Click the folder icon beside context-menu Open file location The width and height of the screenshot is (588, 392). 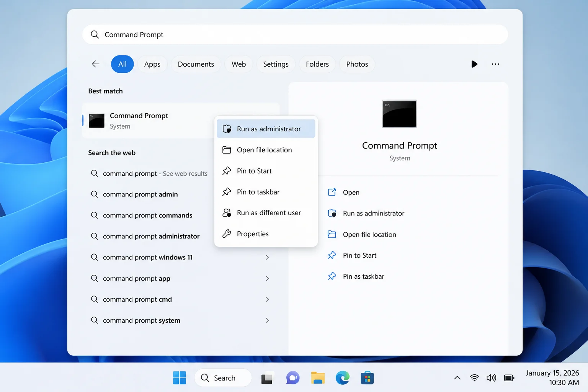(227, 150)
